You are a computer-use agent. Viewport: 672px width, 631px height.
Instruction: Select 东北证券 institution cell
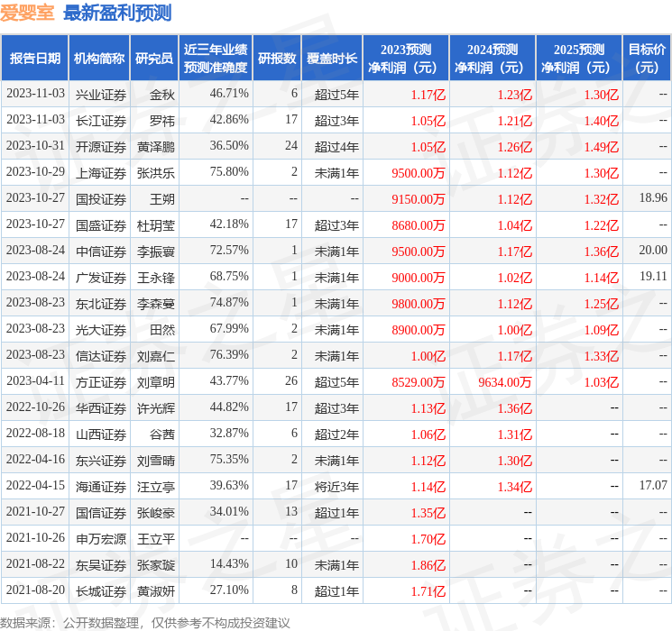(101, 304)
